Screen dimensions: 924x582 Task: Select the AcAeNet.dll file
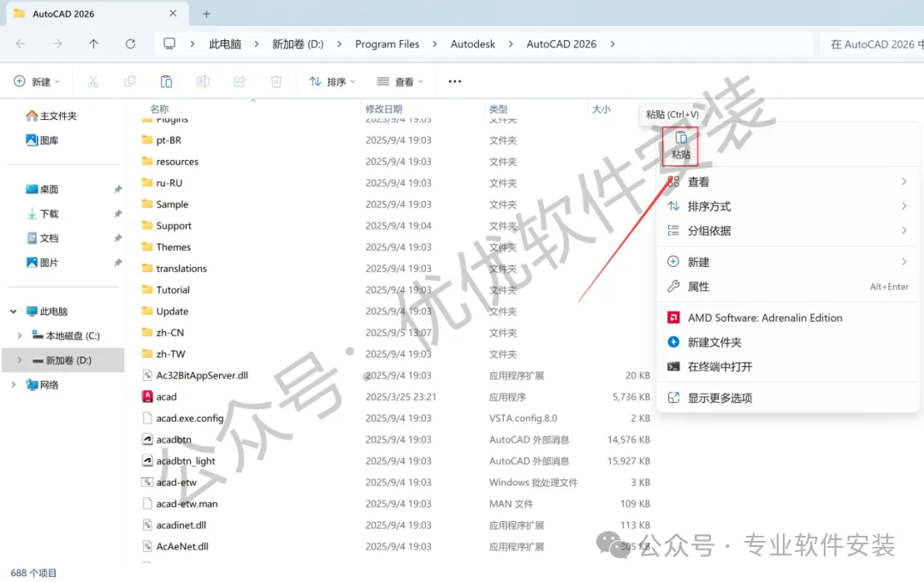175,547
